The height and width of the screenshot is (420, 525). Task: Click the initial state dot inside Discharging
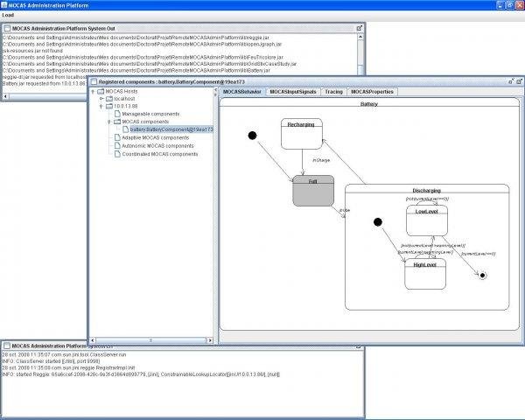point(378,222)
